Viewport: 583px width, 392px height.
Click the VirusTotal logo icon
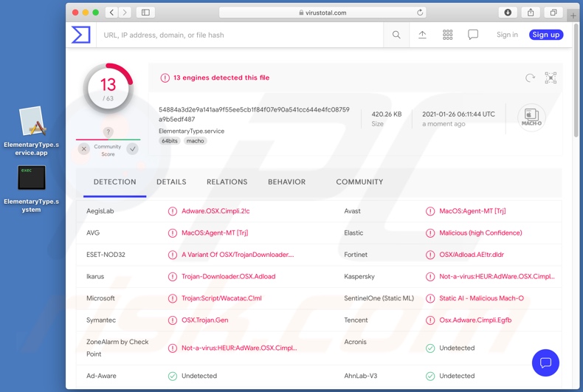pyautogui.click(x=80, y=35)
